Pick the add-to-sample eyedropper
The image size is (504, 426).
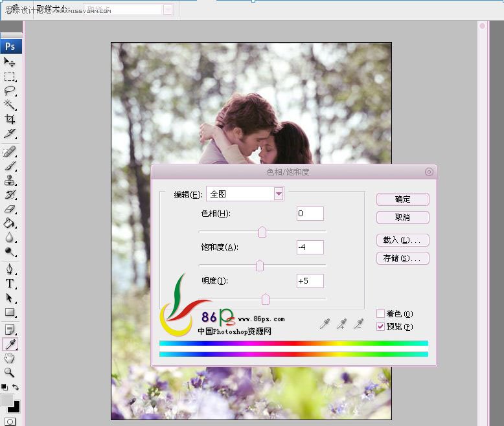(x=341, y=324)
